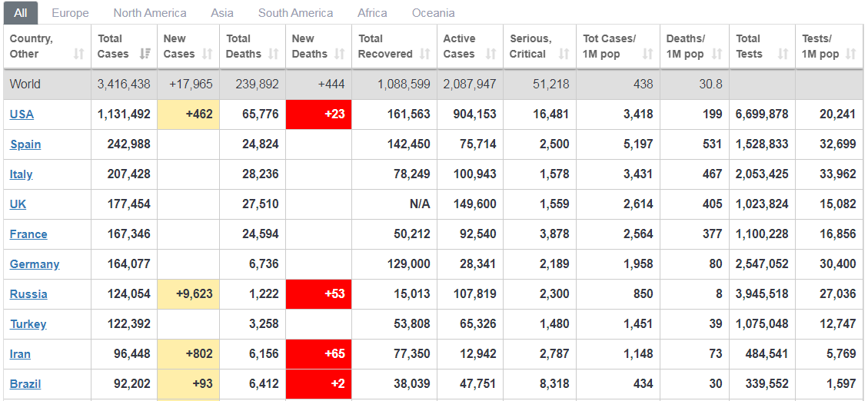Screen dimensions: 868x401
Task: Click World total recovered 1,088,599
Action: pos(404,85)
